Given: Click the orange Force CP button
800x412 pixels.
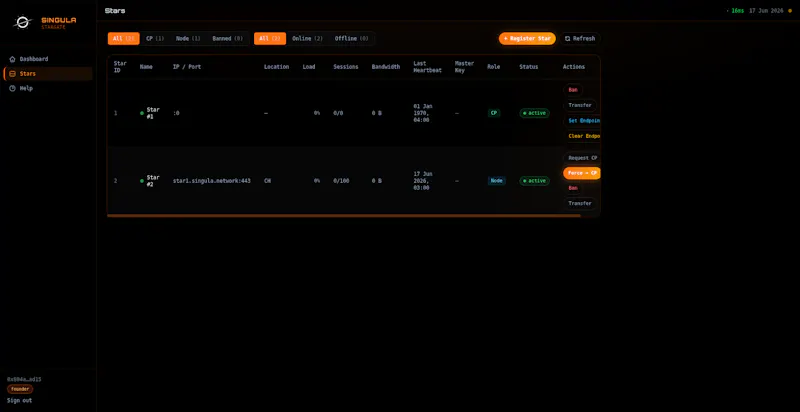Looking at the screenshot, I should tap(582, 173).
